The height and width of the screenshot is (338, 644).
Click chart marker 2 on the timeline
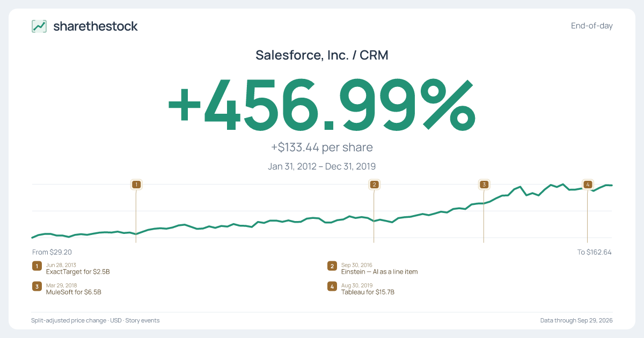coord(374,185)
